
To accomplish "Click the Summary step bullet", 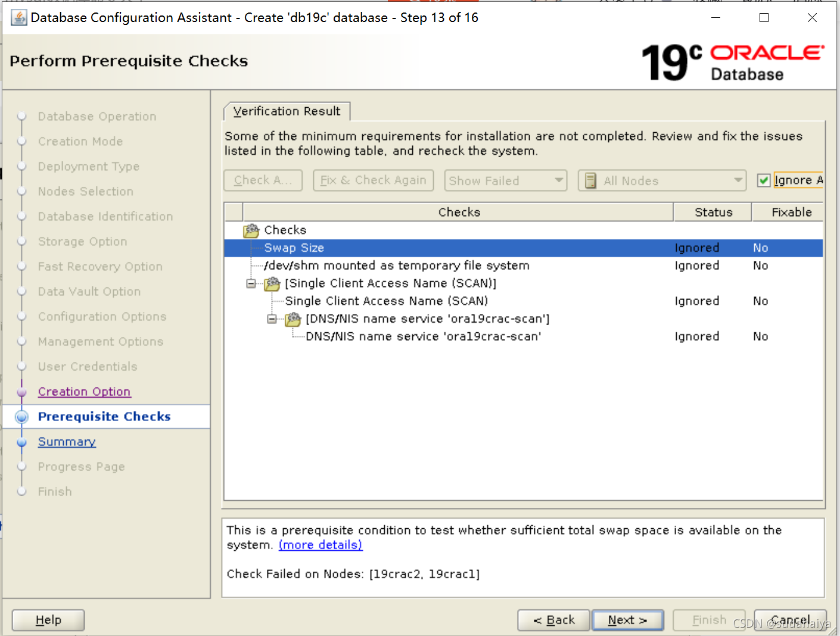I will pyautogui.click(x=22, y=442).
